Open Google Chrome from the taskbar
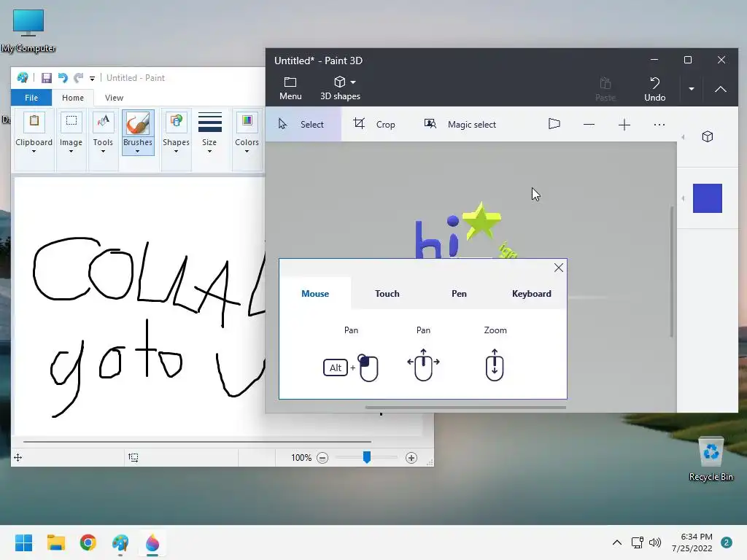The width and height of the screenshot is (747, 560). point(88,542)
